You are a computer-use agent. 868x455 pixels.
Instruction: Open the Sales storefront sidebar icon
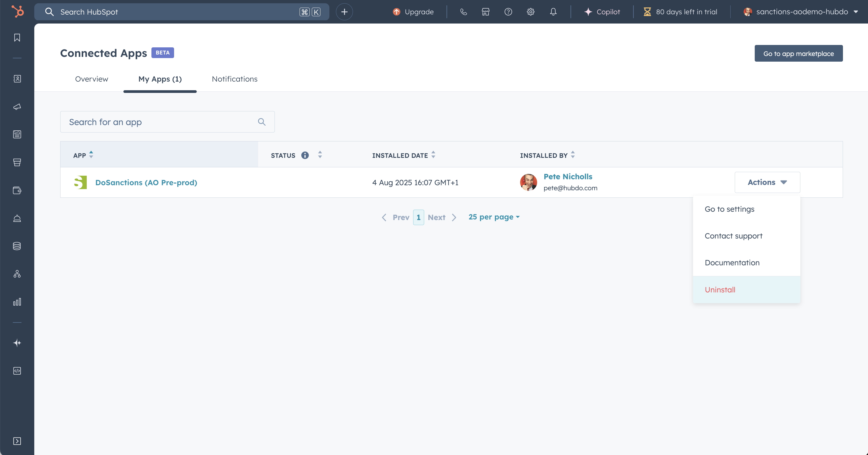coord(17,162)
